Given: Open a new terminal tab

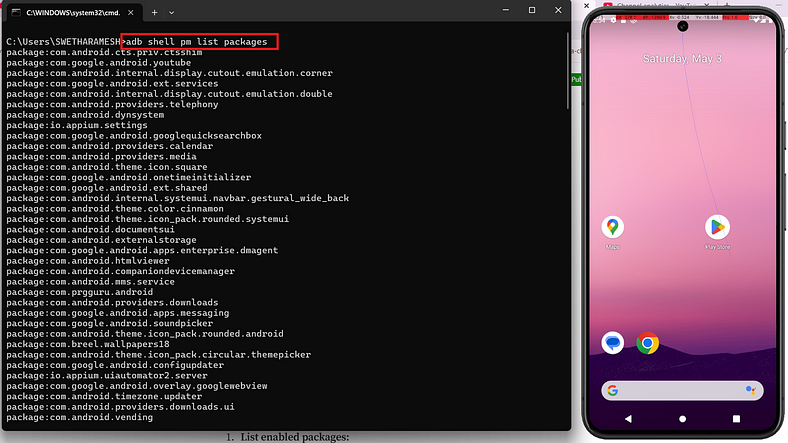Looking at the screenshot, I should pos(154,13).
